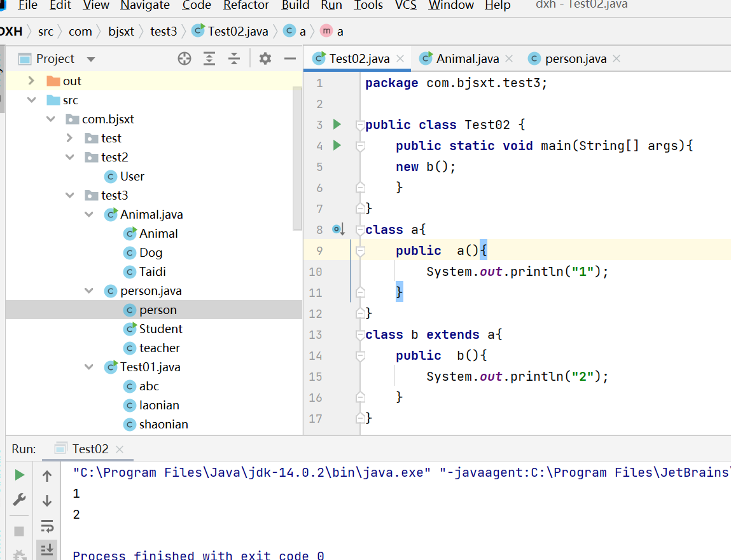Click fold marker on line 3 class Test02
Screen dimensions: 731x560
coord(360,125)
